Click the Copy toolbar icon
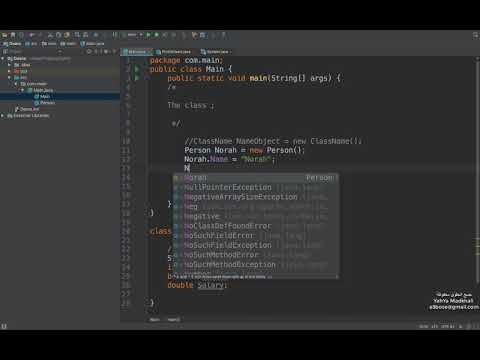The image size is (480, 360). click(58, 35)
